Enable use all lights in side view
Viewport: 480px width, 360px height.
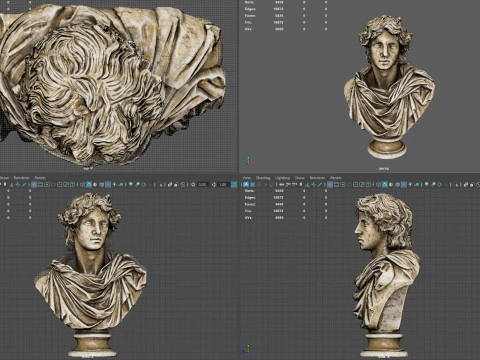410,184
